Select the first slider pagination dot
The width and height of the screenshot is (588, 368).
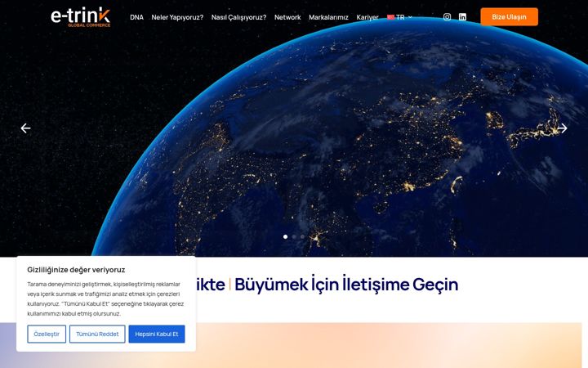[x=285, y=236]
